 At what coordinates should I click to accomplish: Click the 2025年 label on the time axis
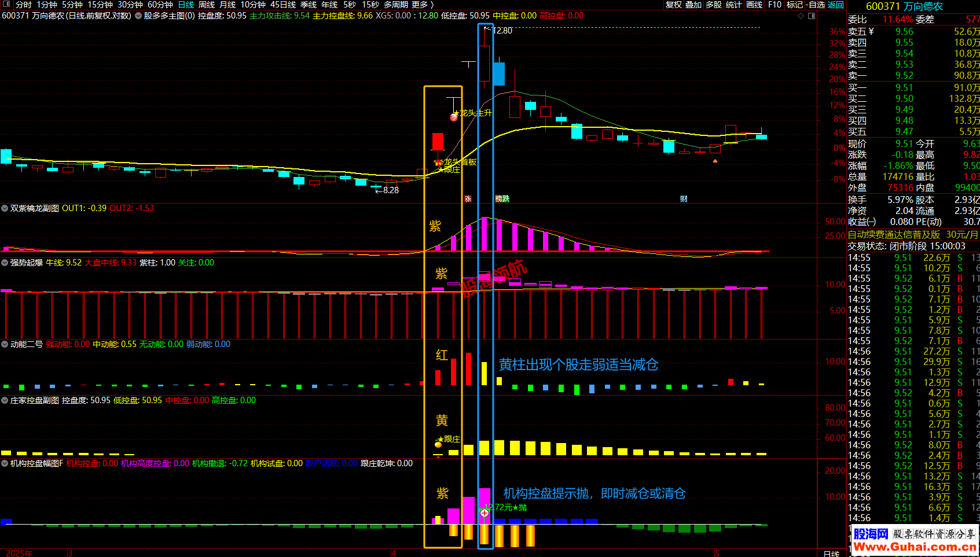pyautogui.click(x=19, y=554)
